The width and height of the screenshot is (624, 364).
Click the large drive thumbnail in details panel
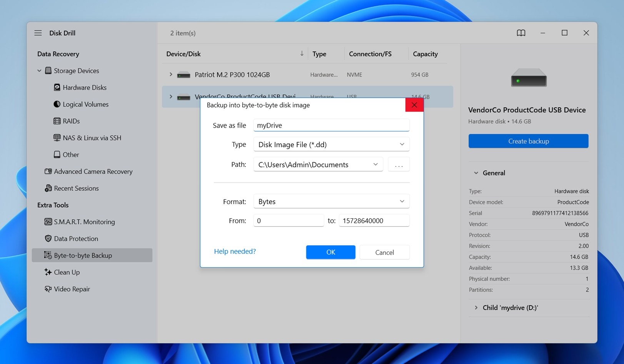coord(529,78)
